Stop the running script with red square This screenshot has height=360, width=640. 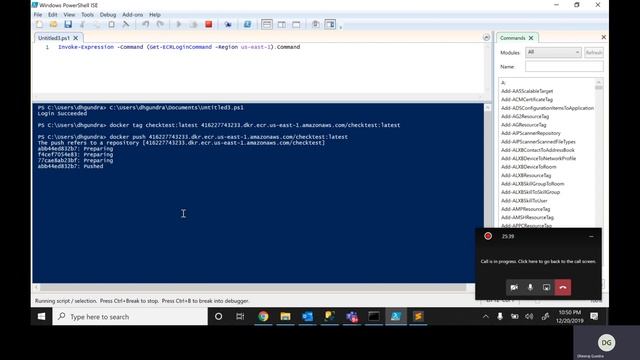[209, 24]
